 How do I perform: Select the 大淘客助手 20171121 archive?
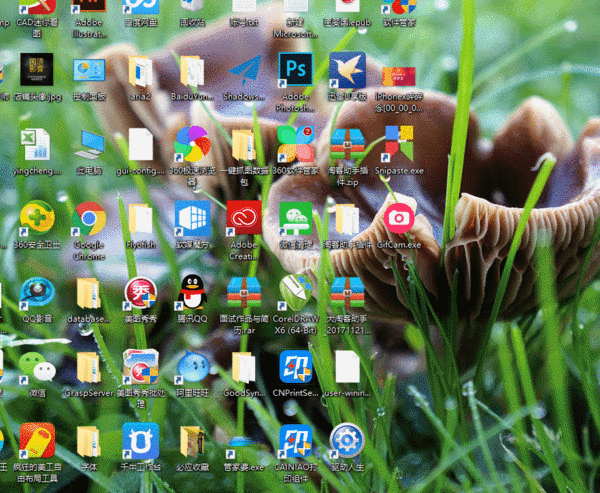pos(347,292)
